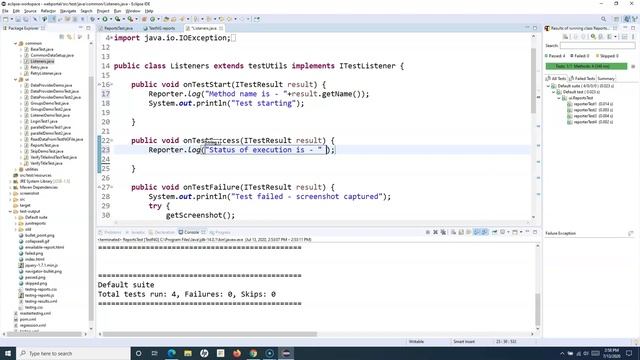Screen dimensions: 640x360
Task: Click the taskbar search box
Action: tap(73, 353)
